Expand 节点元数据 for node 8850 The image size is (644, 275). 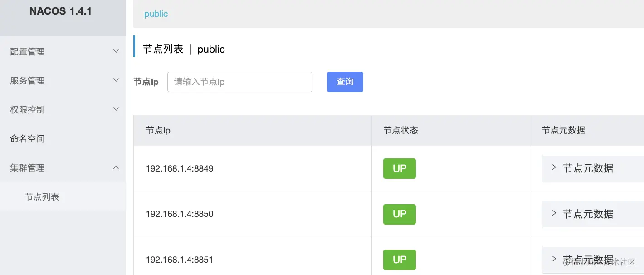point(588,214)
